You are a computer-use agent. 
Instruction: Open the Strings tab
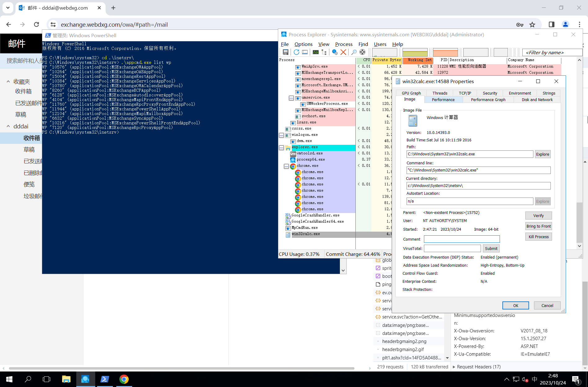[x=549, y=93]
